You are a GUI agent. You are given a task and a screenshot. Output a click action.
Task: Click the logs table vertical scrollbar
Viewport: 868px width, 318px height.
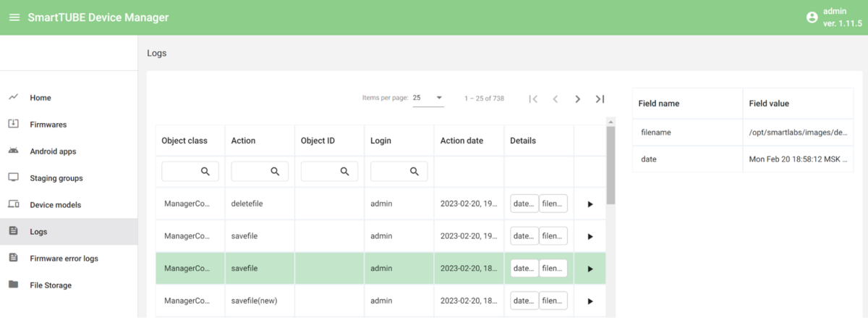point(610,167)
